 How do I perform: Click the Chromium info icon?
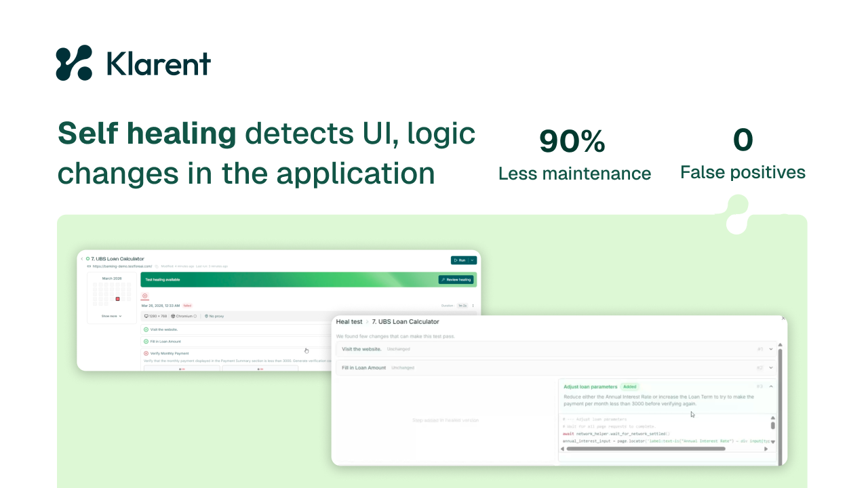pyautogui.click(x=195, y=317)
